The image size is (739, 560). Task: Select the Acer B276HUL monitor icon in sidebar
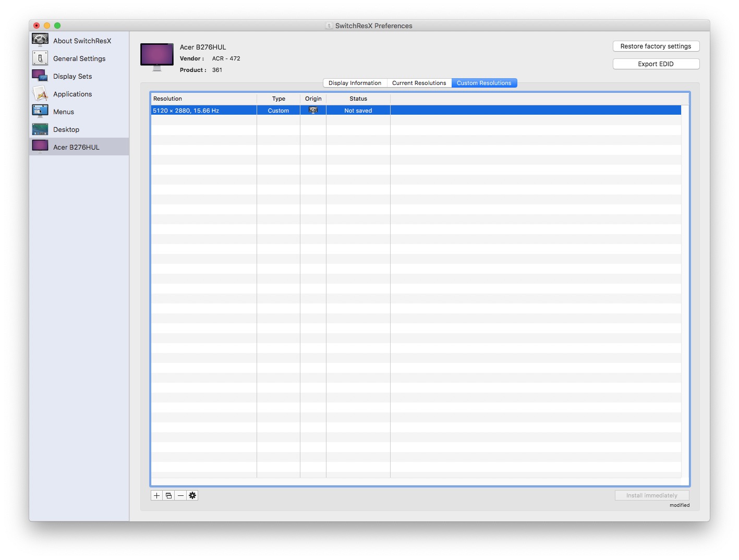coord(40,147)
